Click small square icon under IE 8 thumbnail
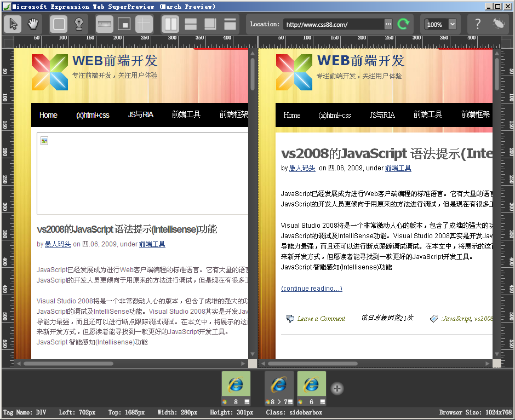The height and width of the screenshot is (420, 515). (247, 401)
